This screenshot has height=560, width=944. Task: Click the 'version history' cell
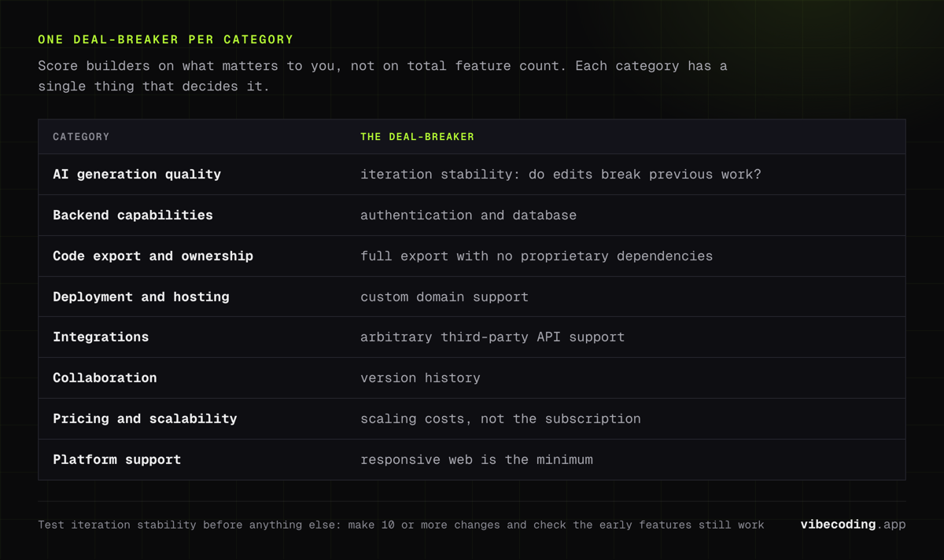pyautogui.click(x=420, y=378)
